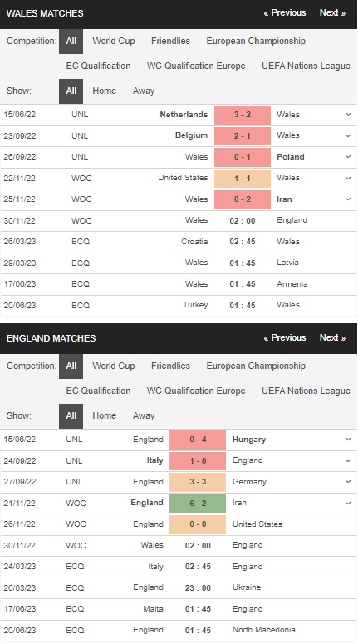Expand England vs Germany match chevron
This screenshot has width=358, height=644.
tap(348, 482)
